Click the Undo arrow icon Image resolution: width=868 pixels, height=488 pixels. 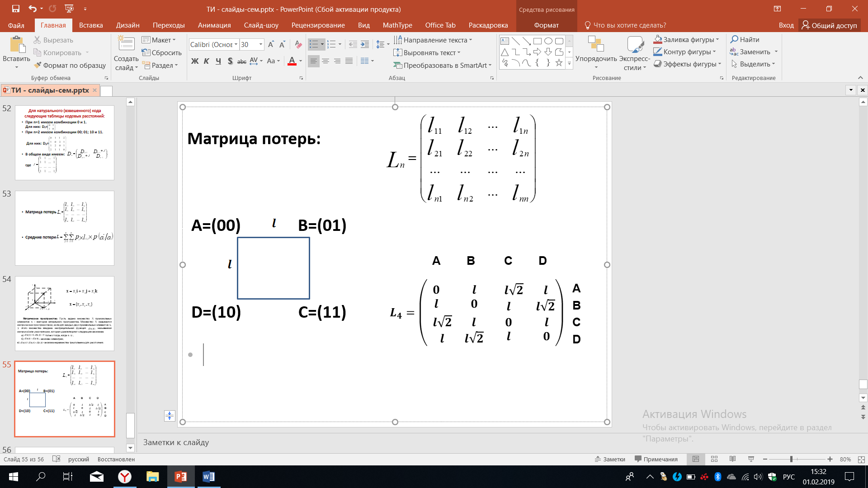pos(32,9)
